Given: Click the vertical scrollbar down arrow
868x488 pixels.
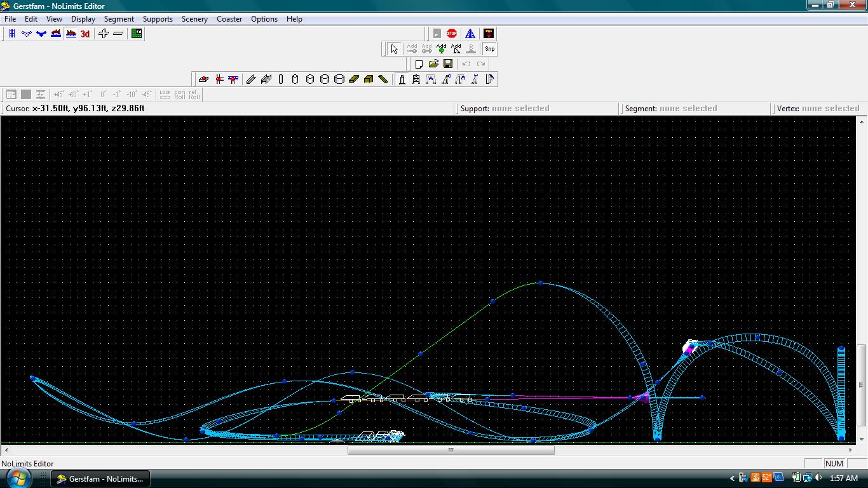Looking at the screenshot, I should point(862,439).
